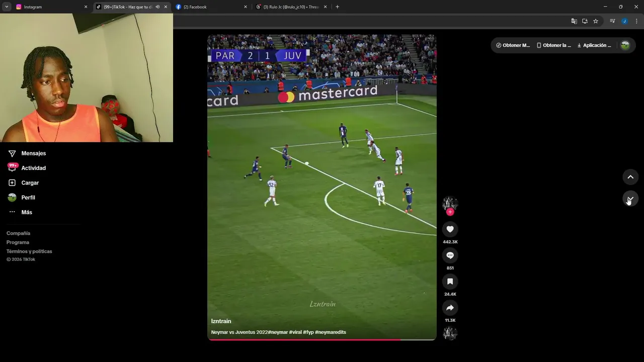644x362 pixels.
Task: Click the install app icon in address bar
Action: click(x=585, y=21)
